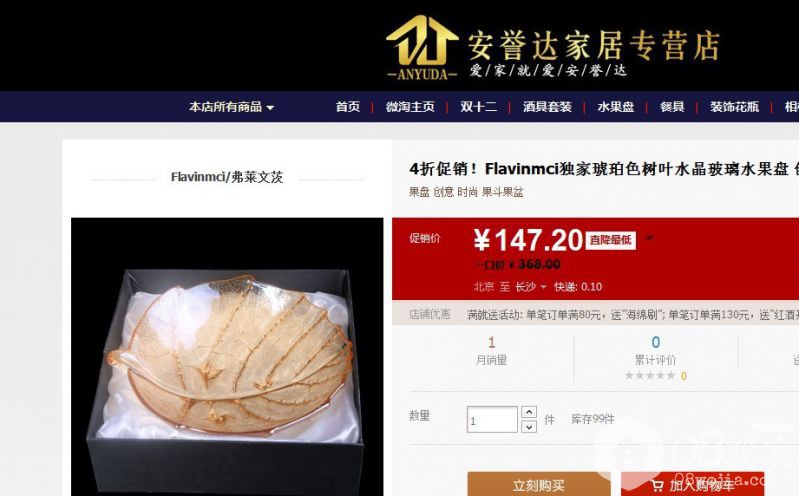The height and width of the screenshot is (496, 799).
Task: Click the 直降最低 promotion badge
Action: (610, 240)
